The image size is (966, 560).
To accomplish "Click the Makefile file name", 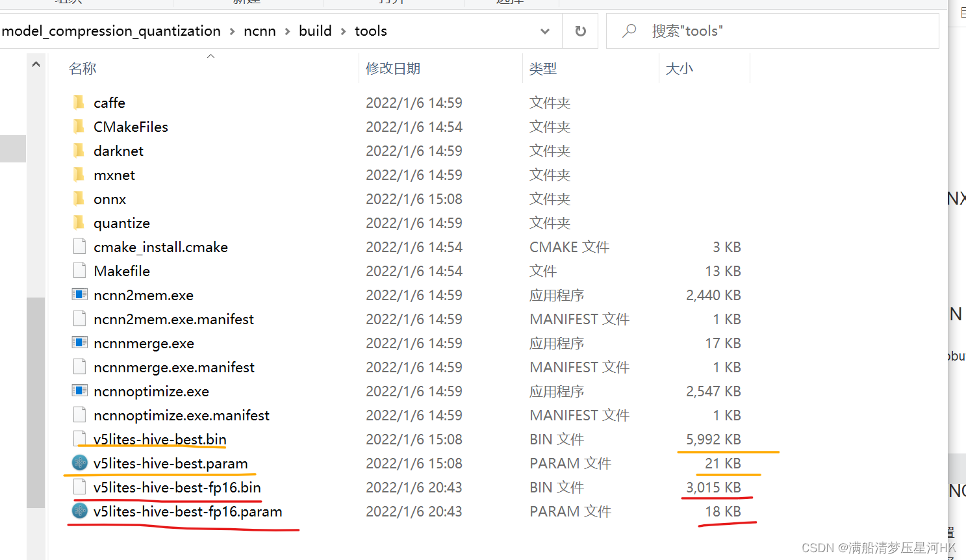I will click(121, 271).
